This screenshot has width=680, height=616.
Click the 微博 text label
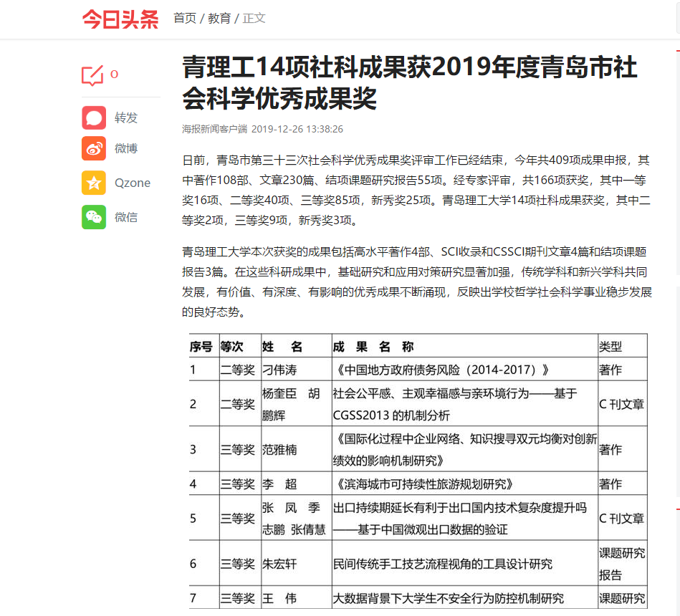coord(126,148)
